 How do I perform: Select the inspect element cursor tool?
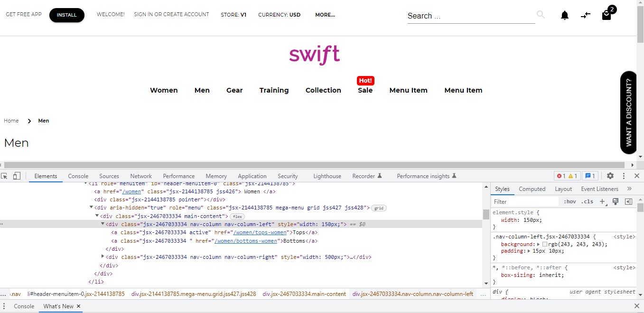coord(5,176)
